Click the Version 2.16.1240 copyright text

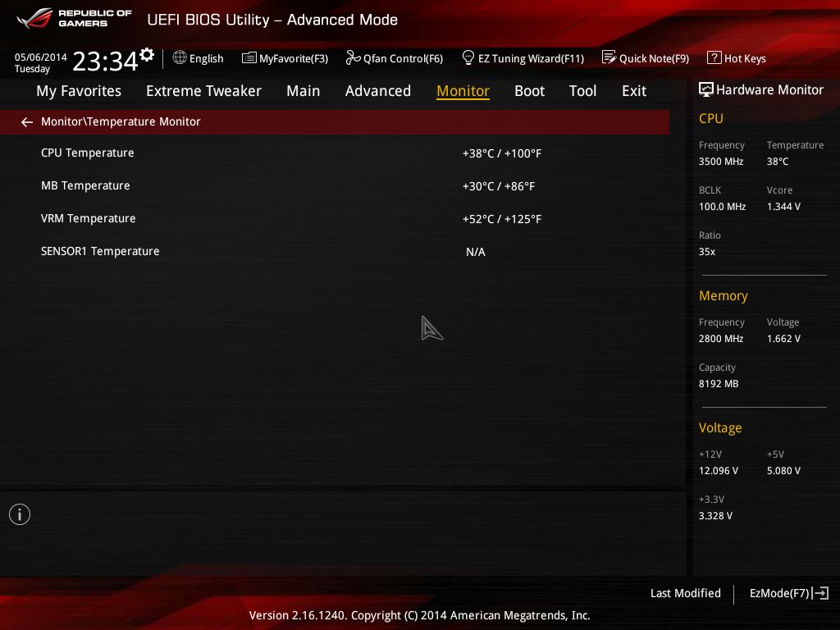419,615
